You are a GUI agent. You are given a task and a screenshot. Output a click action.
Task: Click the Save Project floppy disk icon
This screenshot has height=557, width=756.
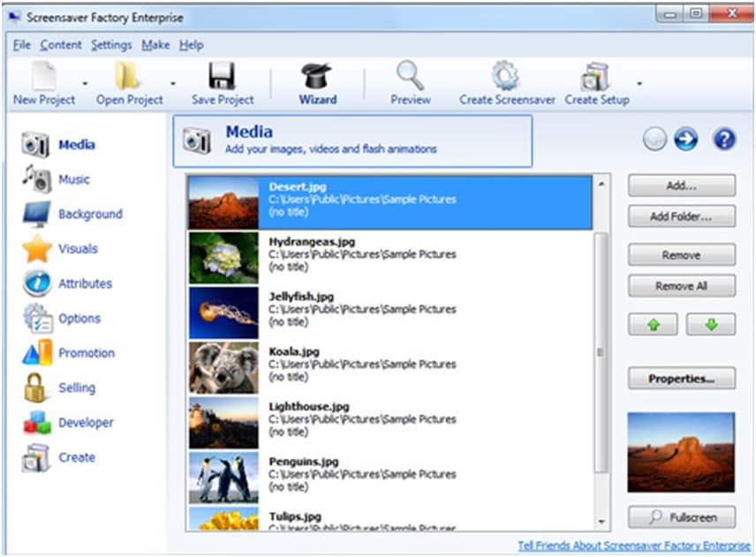click(222, 77)
